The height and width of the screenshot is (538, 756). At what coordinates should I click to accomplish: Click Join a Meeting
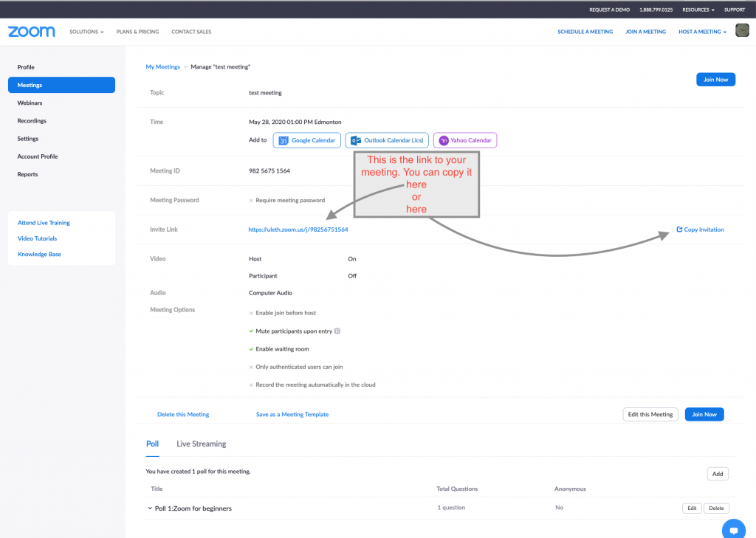click(x=645, y=32)
